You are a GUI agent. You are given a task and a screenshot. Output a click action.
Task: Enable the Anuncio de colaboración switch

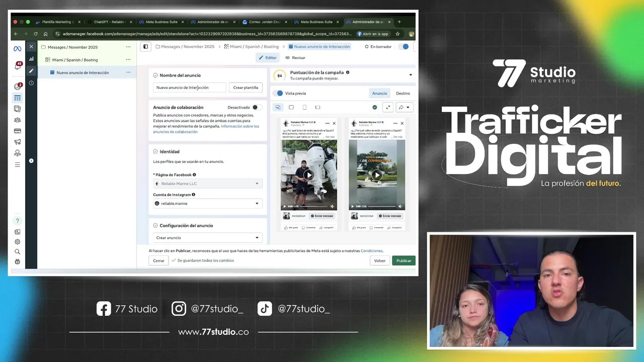click(257, 108)
